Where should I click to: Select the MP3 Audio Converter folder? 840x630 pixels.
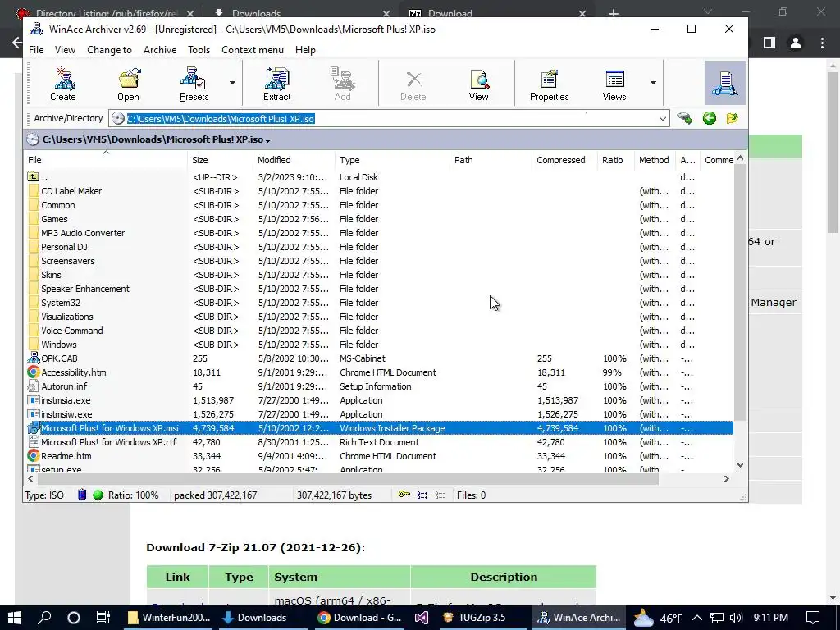(x=379, y=232)
